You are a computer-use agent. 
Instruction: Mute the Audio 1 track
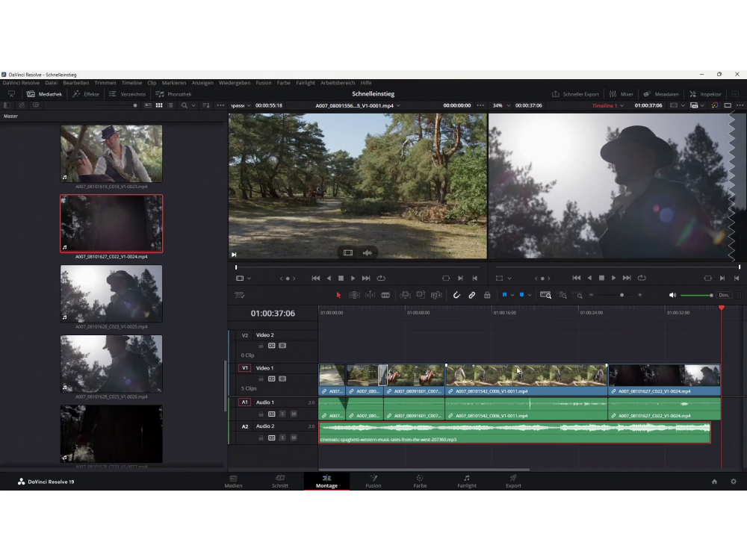pyautogui.click(x=294, y=414)
